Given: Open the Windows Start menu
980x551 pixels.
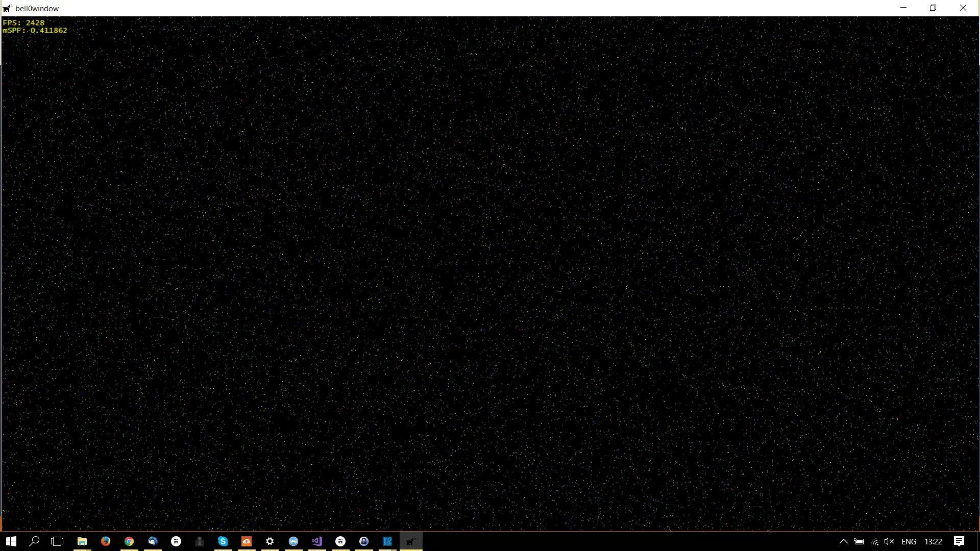Looking at the screenshot, I should pos(11,541).
